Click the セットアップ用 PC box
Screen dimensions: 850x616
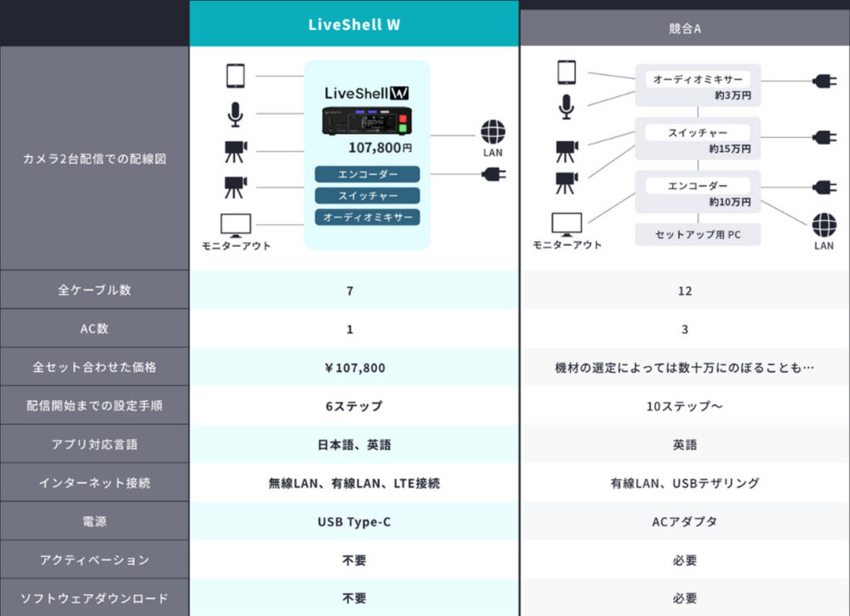(x=697, y=234)
